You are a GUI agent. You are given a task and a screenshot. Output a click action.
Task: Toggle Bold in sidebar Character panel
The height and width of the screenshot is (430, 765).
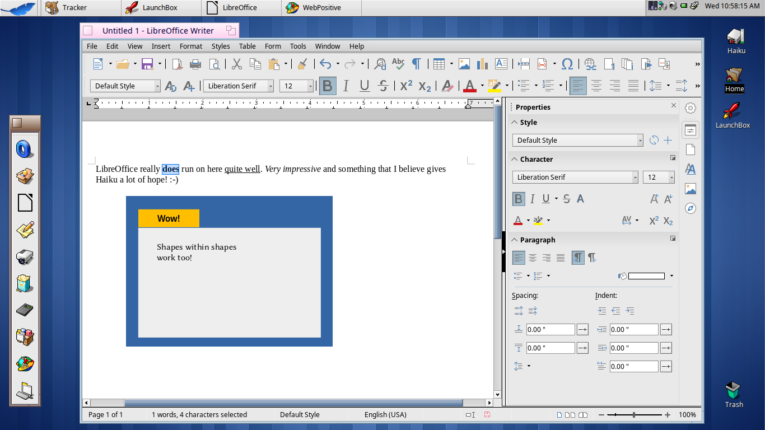(518, 199)
